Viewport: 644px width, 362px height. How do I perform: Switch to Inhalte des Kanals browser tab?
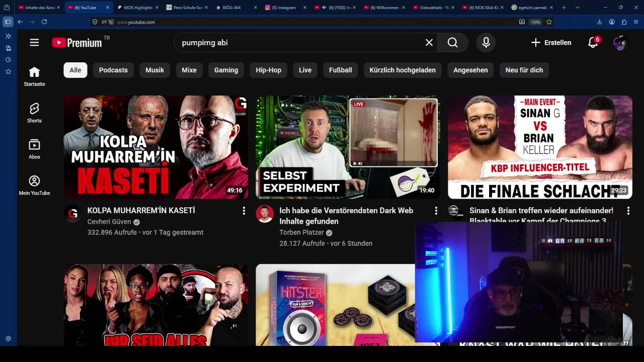tap(39, 8)
